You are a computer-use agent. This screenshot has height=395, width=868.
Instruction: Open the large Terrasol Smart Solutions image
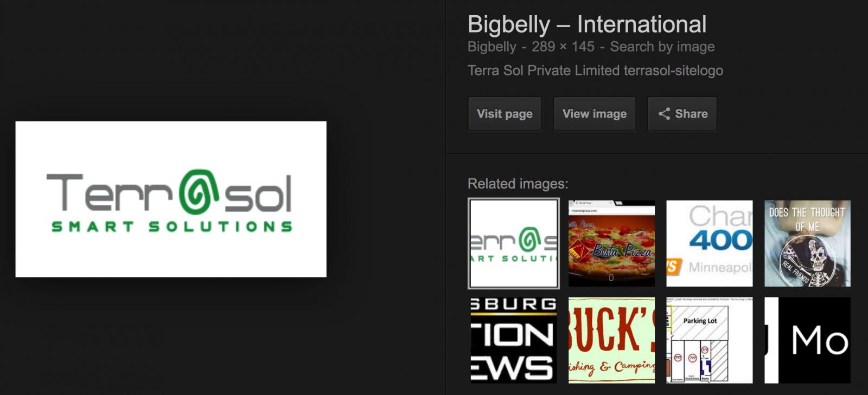click(171, 199)
